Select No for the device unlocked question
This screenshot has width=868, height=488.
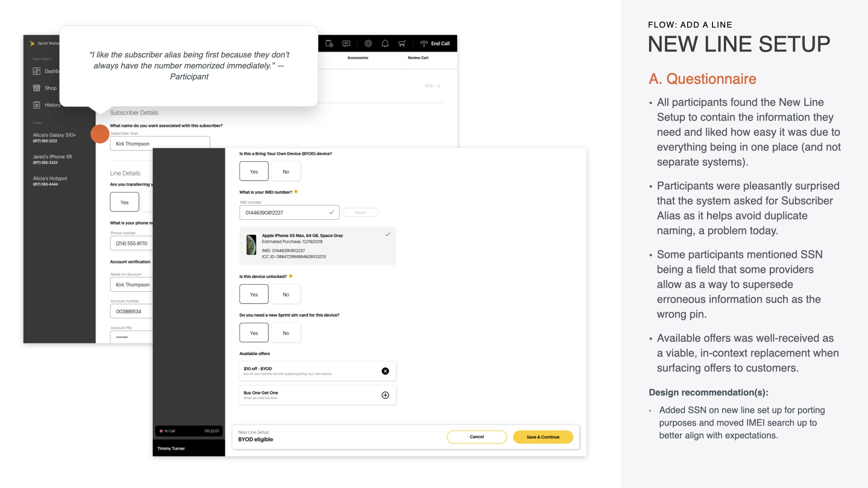286,295
